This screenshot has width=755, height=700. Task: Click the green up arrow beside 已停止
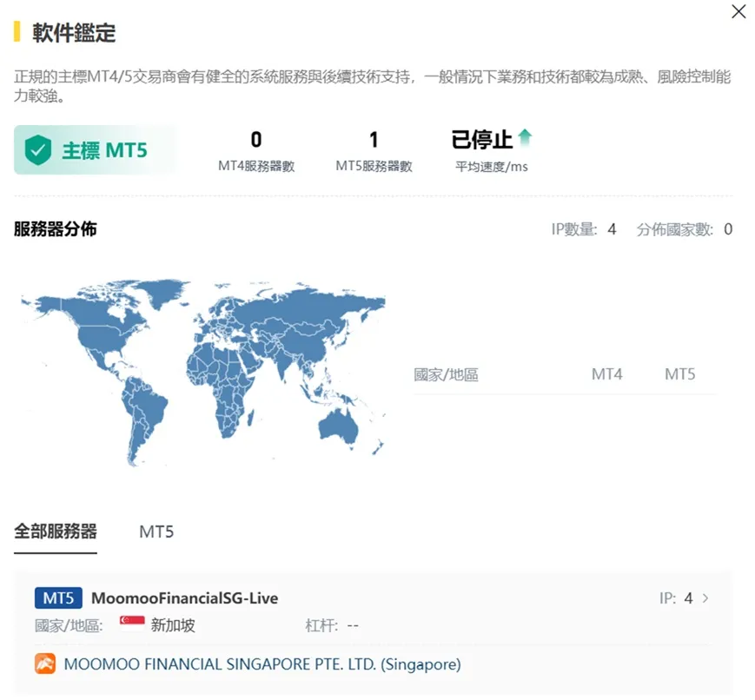click(525, 138)
